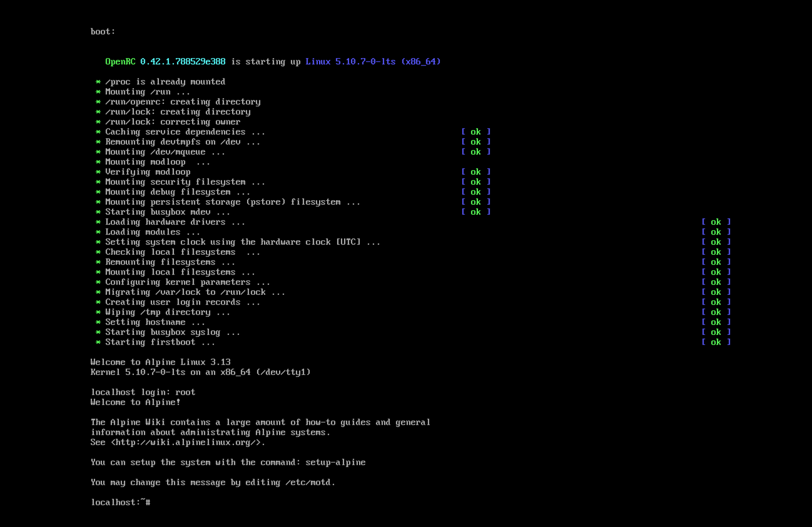
Task: Click 'Checking local filesystems' line
Action: (183, 252)
